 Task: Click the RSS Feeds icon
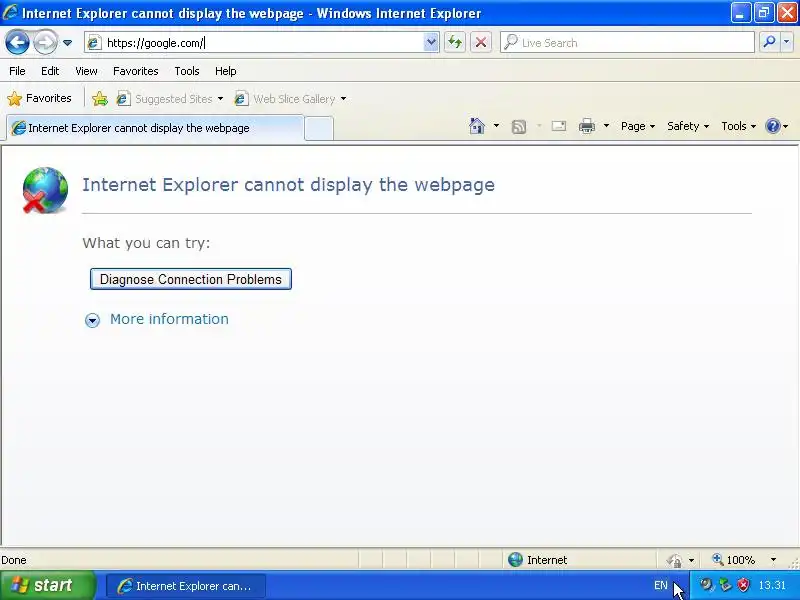[x=519, y=127]
